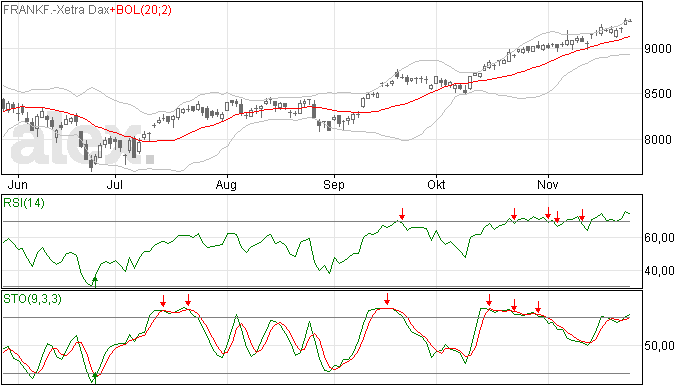Viewport: 690px width, 387px height.
Task: Click the 9000 price axis label
Action: tap(658, 48)
